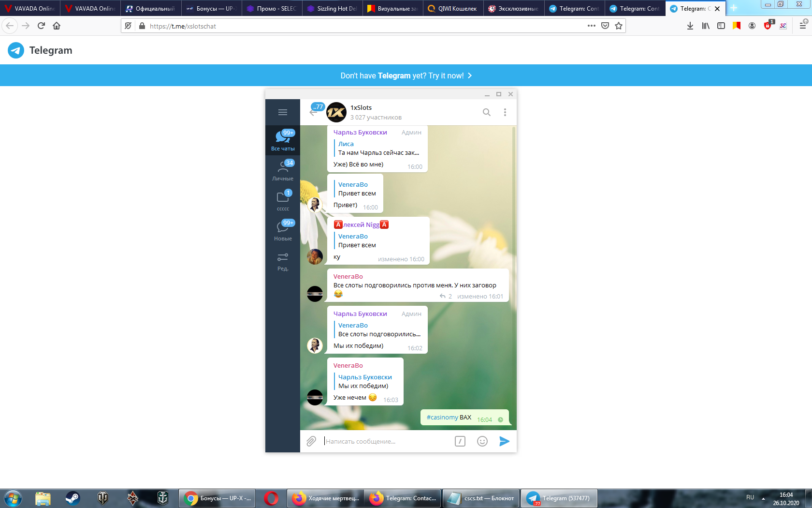Switch to the 'Личные' chat folder
The height and width of the screenshot is (508, 812).
283,170
